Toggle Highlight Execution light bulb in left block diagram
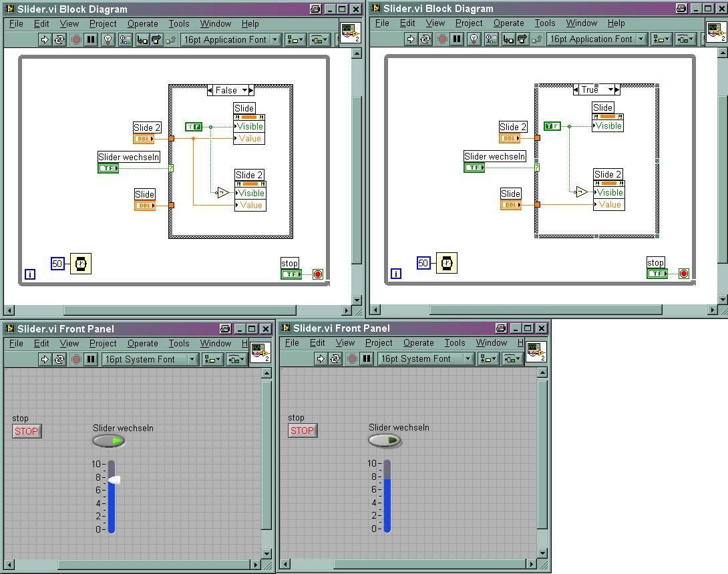The width and height of the screenshot is (728, 574). [x=108, y=40]
